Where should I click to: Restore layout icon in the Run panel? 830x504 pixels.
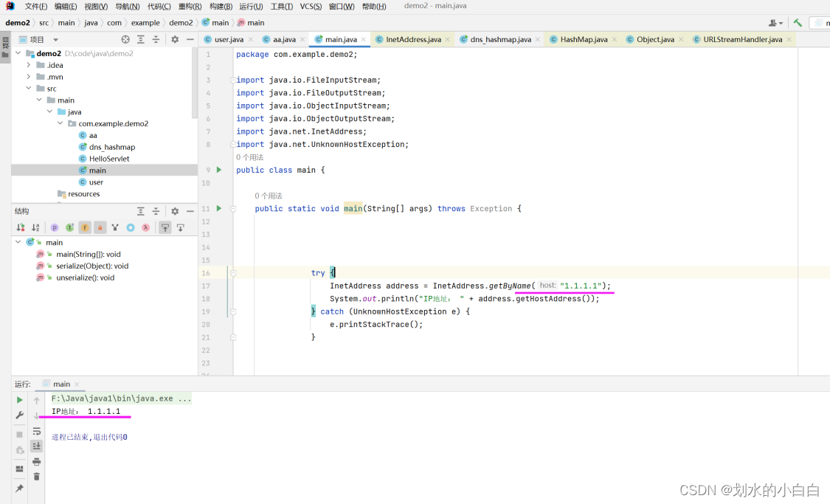[x=20, y=469]
